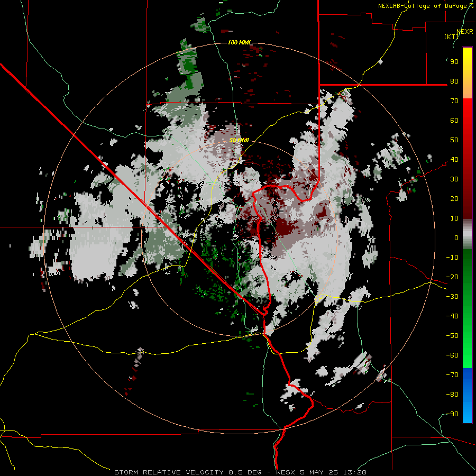This screenshot has height=476, width=476.
Task: Click the -10 value on the velocity scale
Action: 452,258
